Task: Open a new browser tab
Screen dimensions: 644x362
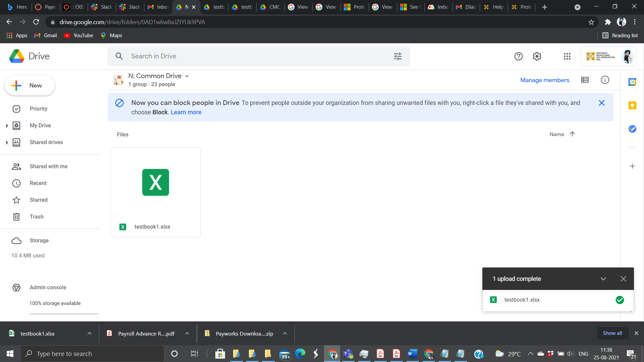Action: point(545,7)
